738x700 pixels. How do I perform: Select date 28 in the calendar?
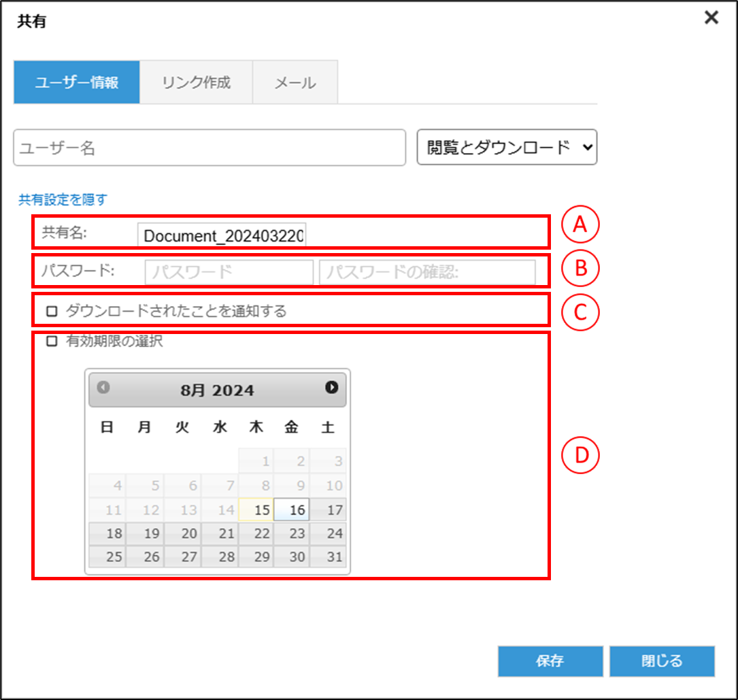click(220, 556)
